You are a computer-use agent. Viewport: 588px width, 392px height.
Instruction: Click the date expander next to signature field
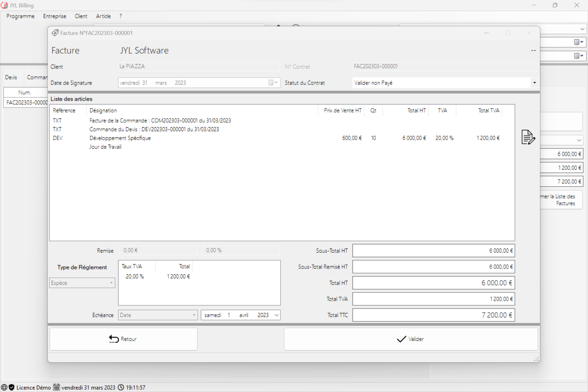(x=274, y=83)
